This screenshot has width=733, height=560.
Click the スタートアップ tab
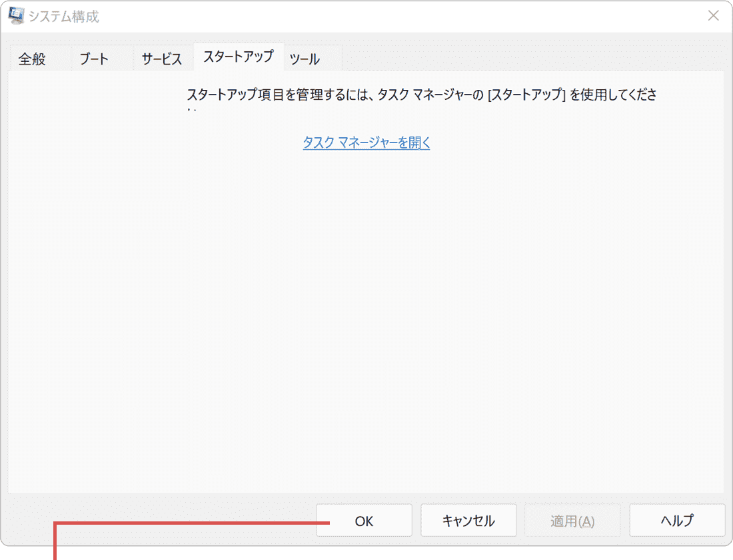pos(239,57)
